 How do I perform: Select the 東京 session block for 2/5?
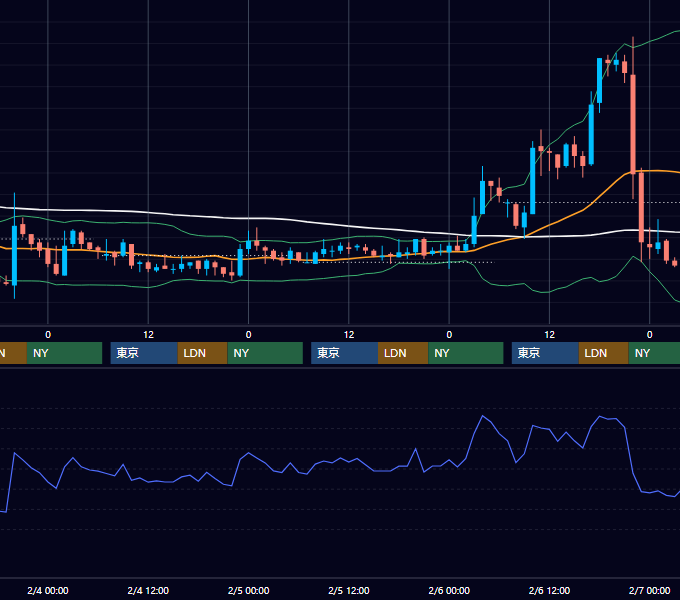tap(344, 353)
